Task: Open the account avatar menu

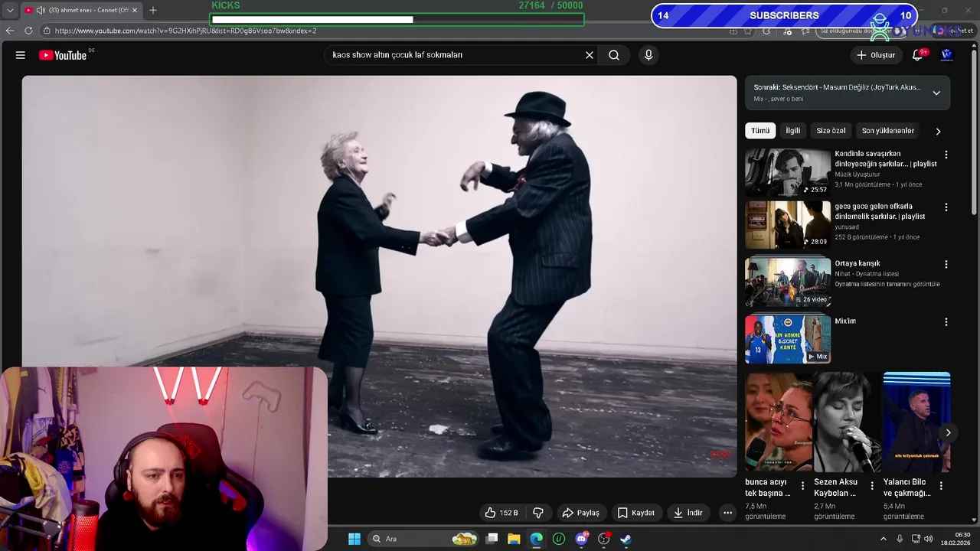Action: 946,55
